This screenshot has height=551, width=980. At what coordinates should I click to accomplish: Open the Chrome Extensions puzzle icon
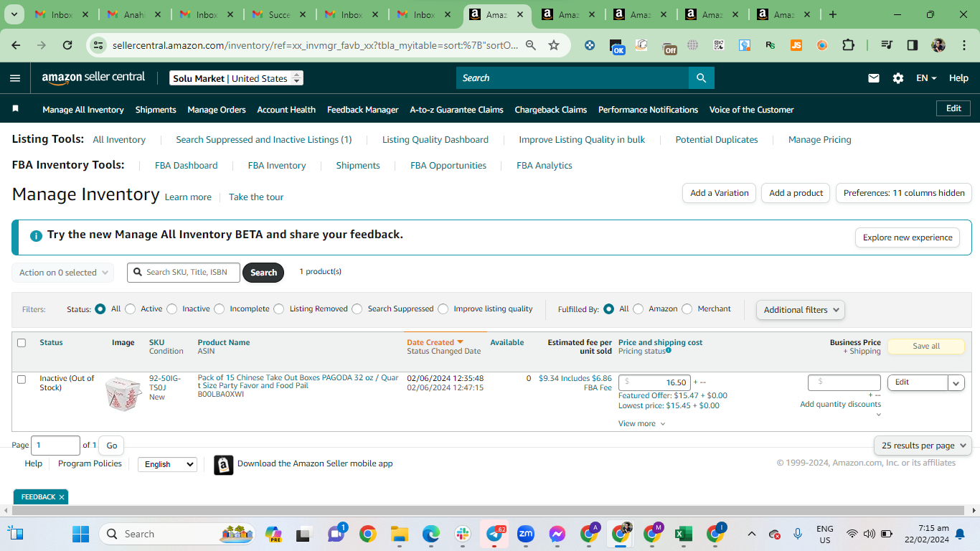click(x=848, y=45)
